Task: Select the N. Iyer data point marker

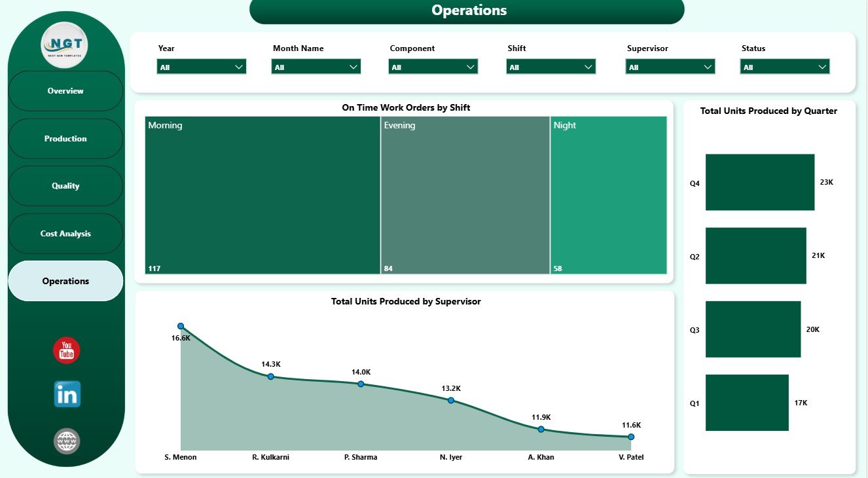Action: 451,400
